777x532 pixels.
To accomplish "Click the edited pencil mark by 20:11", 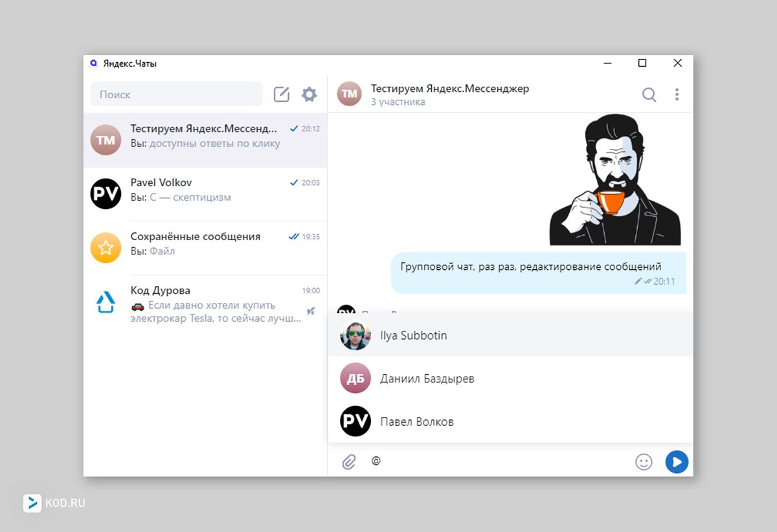I will (x=638, y=282).
